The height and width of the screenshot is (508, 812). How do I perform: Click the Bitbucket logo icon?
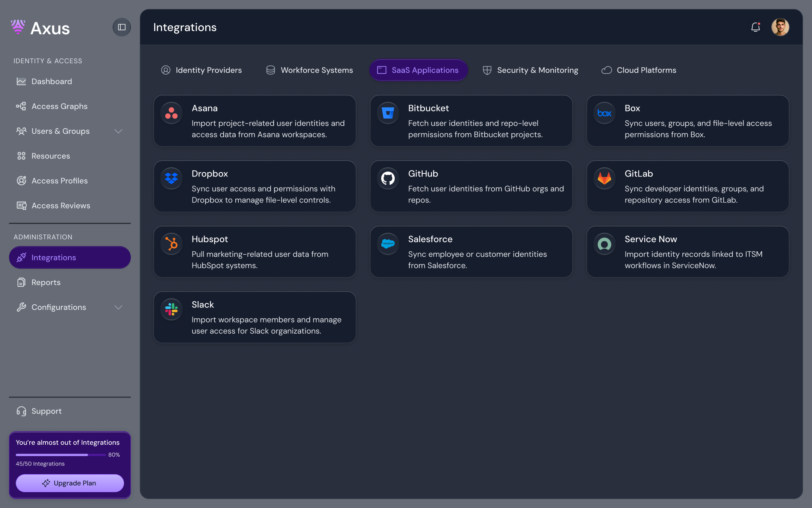tap(388, 113)
